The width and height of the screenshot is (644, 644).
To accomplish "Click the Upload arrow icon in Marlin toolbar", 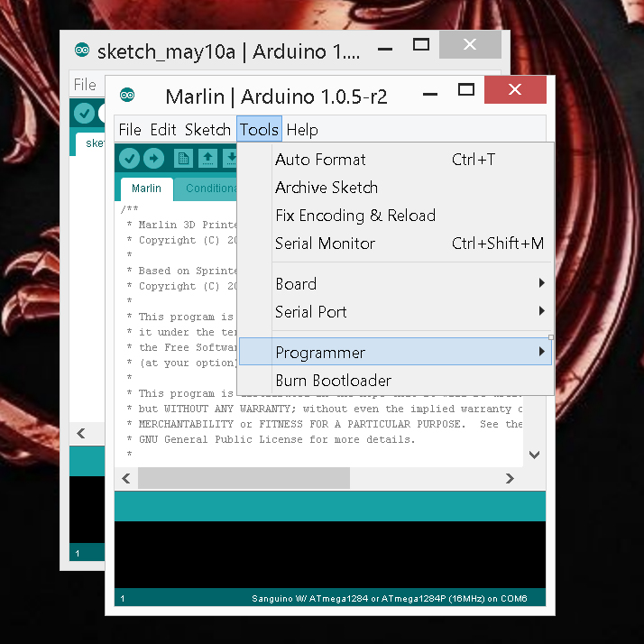I will (x=153, y=159).
